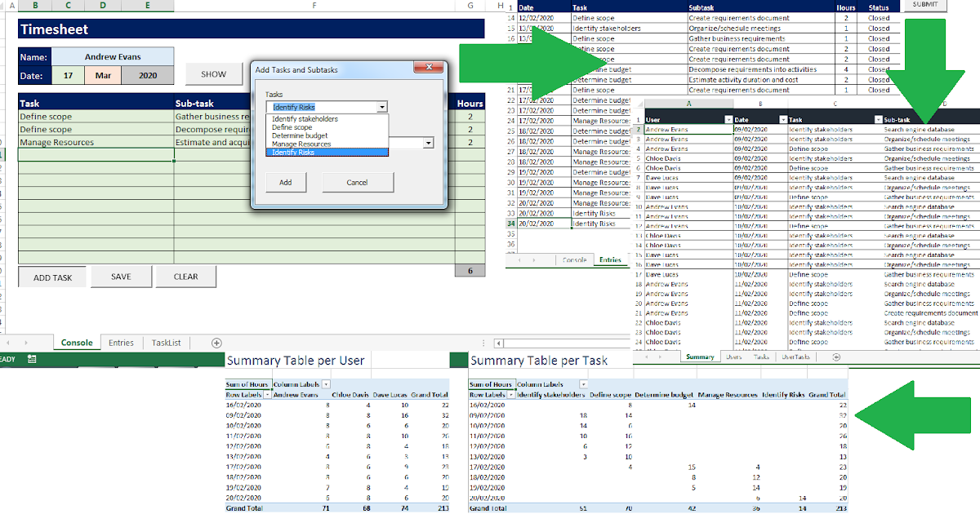
Task: Open the UserTasks sheet tab
Action: point(796,357)
